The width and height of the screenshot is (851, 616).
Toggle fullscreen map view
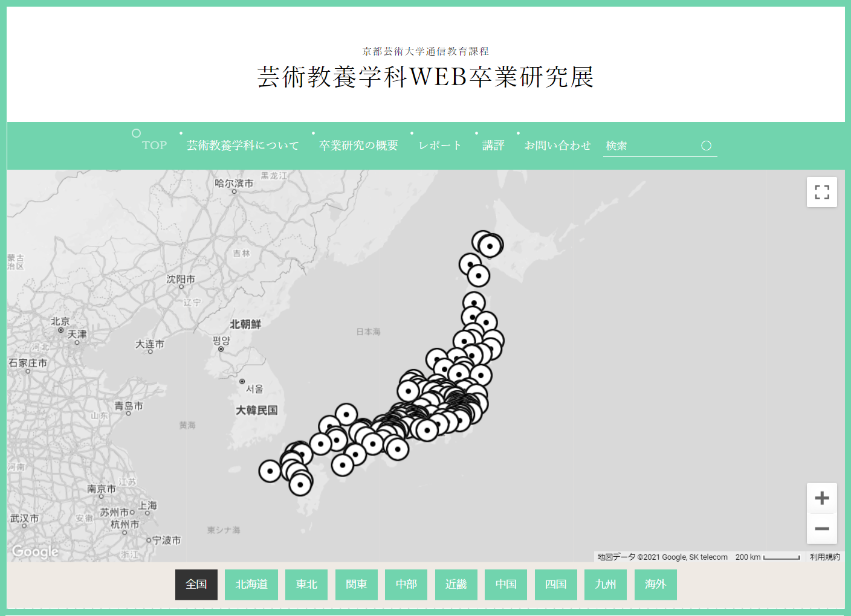click(821, 192)
